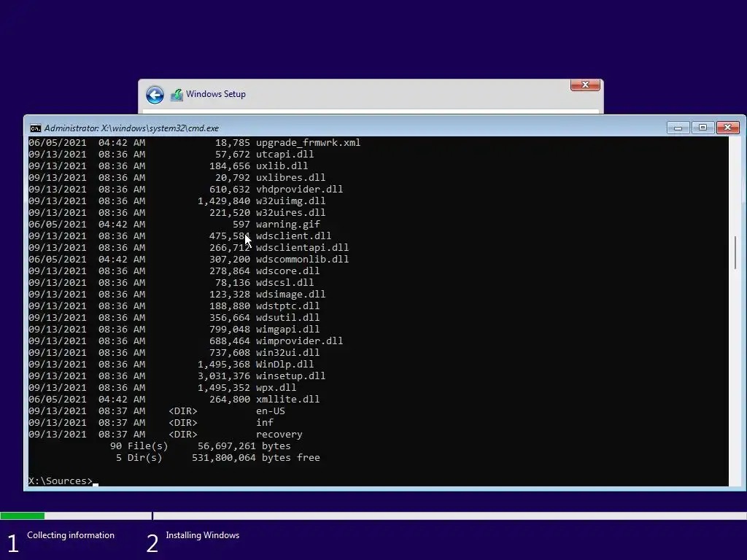This screenshot has width=747, height=560.
Task: Click the wdscsl.dll entry
Action: pos(285,283)
